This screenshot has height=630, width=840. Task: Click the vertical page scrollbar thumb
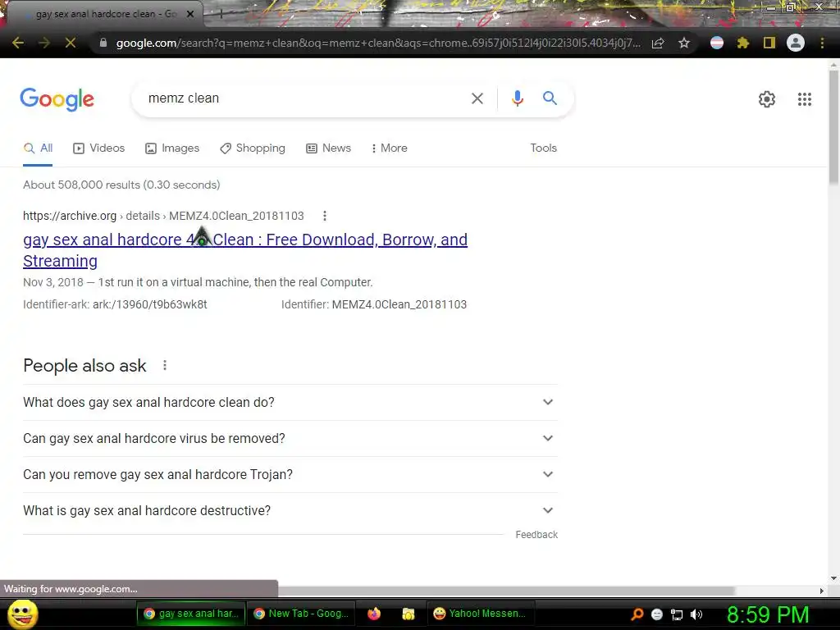pyautogui.click(x=833, y=127)
